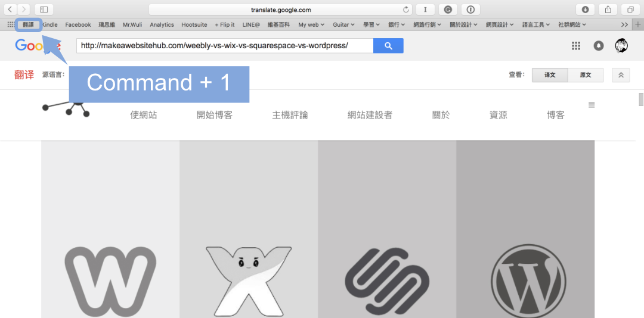Open the 開始博客 nav item
Viewport: 644px width, 318px height.
(x=215, y=116)
